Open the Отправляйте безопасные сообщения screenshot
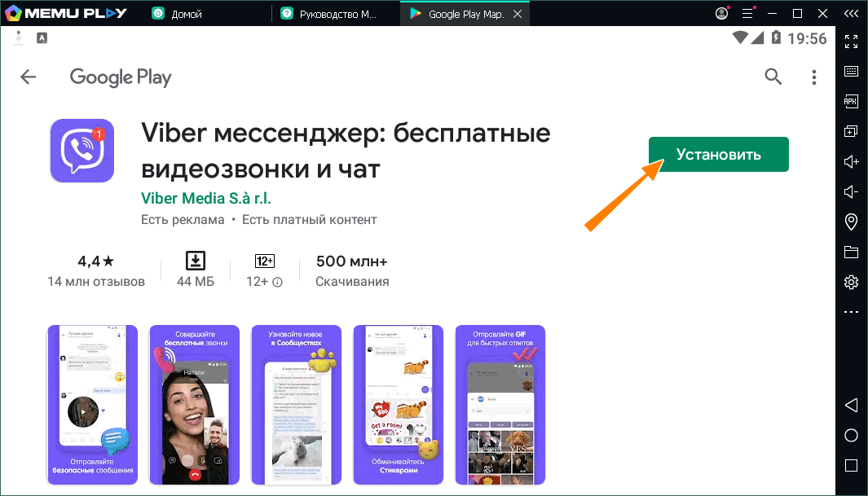868x496 pixels. (x=92, y=405)
